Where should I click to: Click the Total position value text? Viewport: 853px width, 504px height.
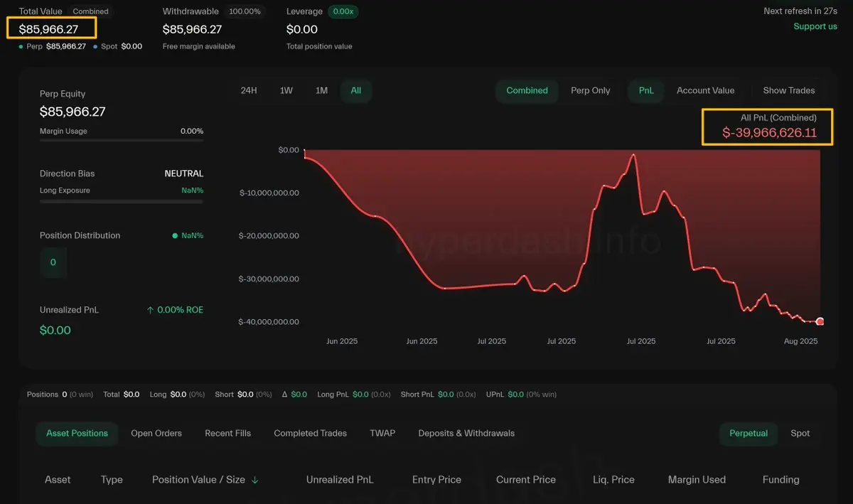[x=319, y=46]
